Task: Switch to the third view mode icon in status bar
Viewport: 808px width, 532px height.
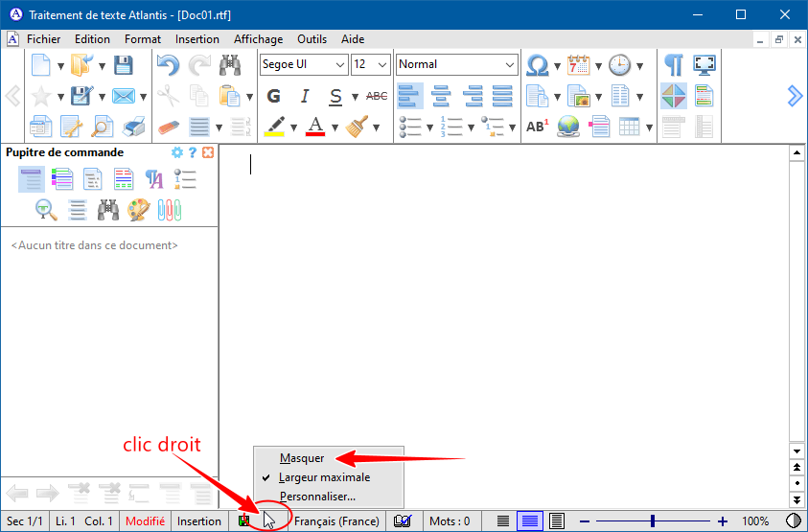Action: [x=557, y=521]
